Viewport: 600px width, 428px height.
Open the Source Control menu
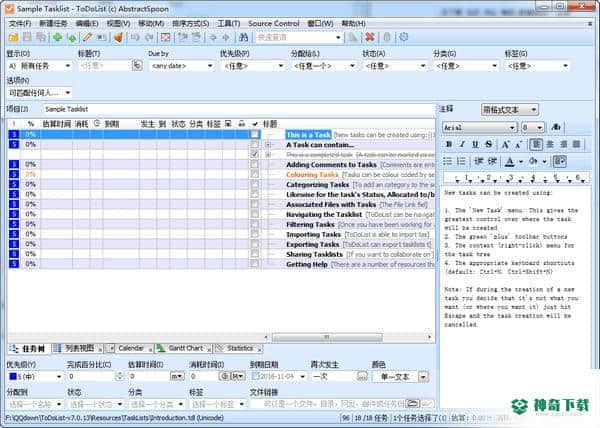point(274,24)
